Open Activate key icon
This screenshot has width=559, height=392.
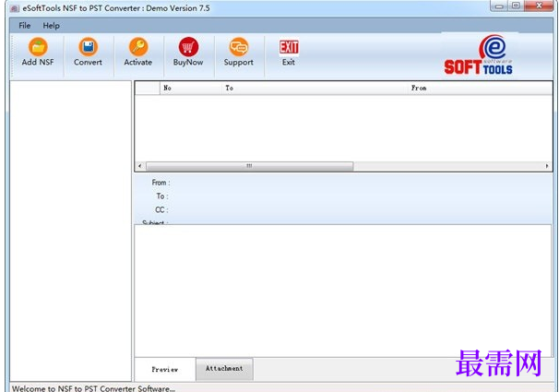coord(138,47)
